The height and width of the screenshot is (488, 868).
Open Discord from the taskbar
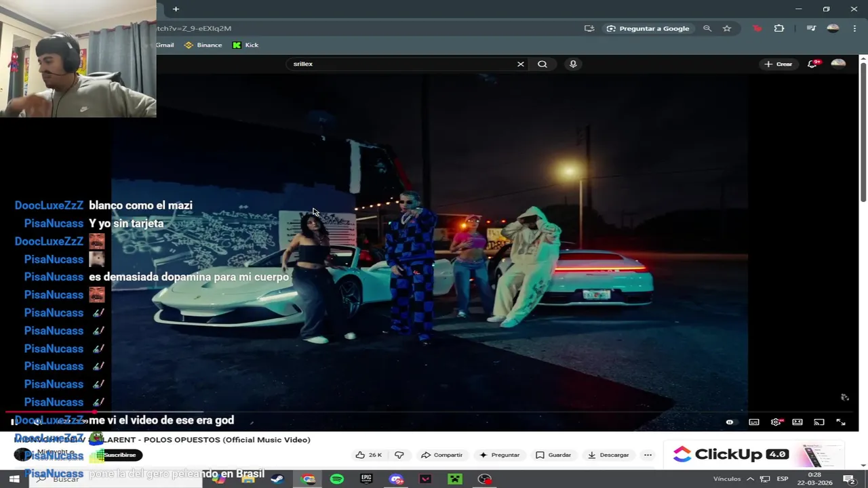(396, 479)
